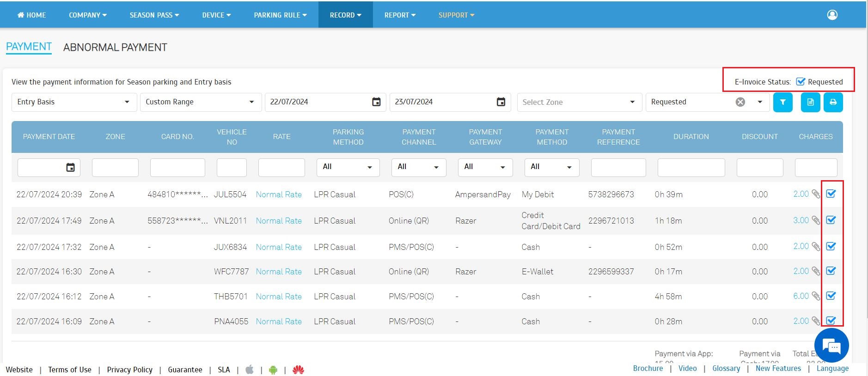Open Normal Rate link for JUL5504
This screenshot has height=376, width=868.
coord(279,194)
